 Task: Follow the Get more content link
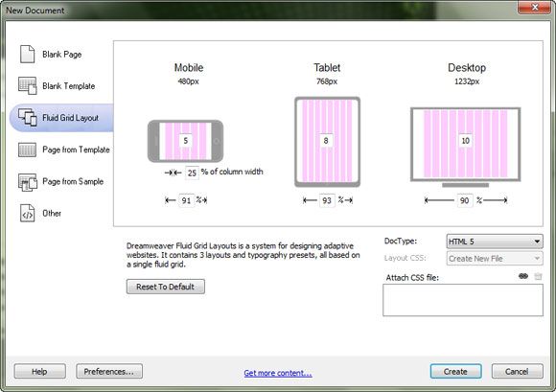(278, 373)
